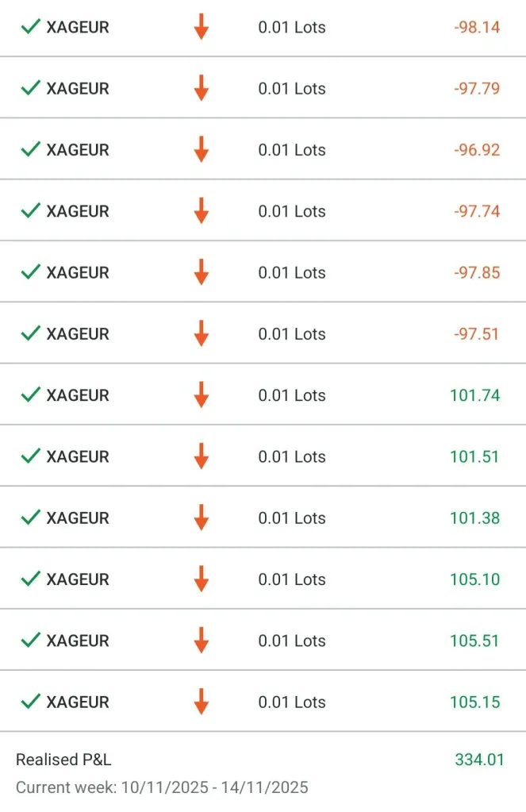Image resolution: width=526 pixels, height=812 pixels.
Task: Click the green checkmark on the -96.92 row
Action: point(30,149)
